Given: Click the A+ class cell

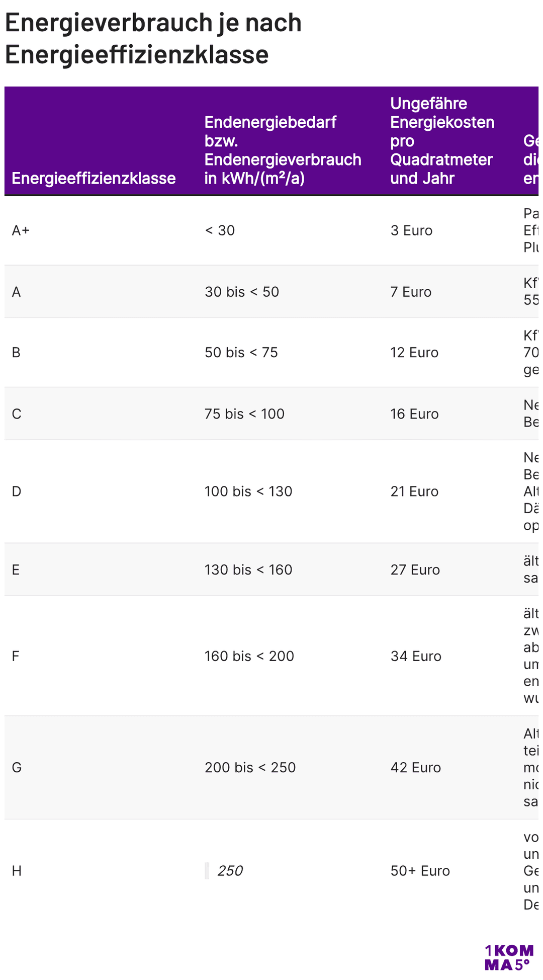Looking at the screenshot, I should (21, 230).
